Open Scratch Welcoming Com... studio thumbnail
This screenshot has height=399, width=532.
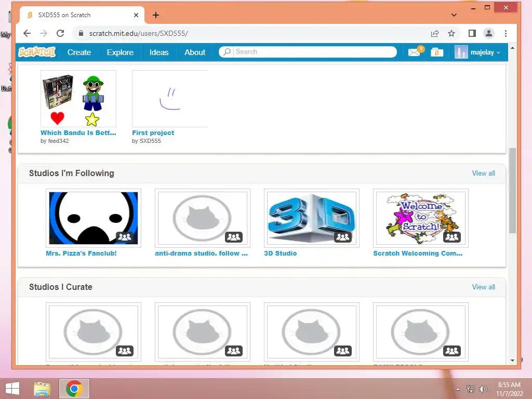tap(421, 218)
